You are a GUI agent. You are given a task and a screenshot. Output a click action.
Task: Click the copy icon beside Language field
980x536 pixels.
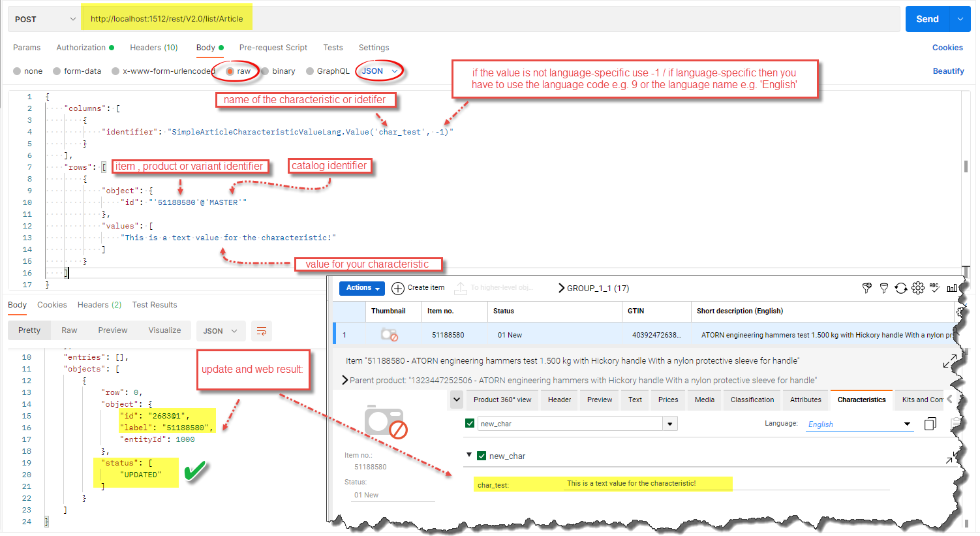(x=930, y=424)
